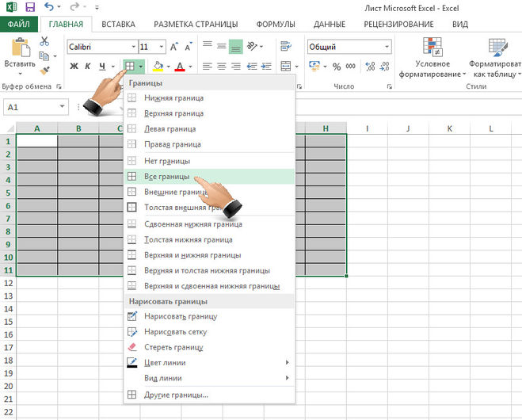This screenshot has height=420, width=522.
Task: Click the A1 name box field
Action: (36, 107)
